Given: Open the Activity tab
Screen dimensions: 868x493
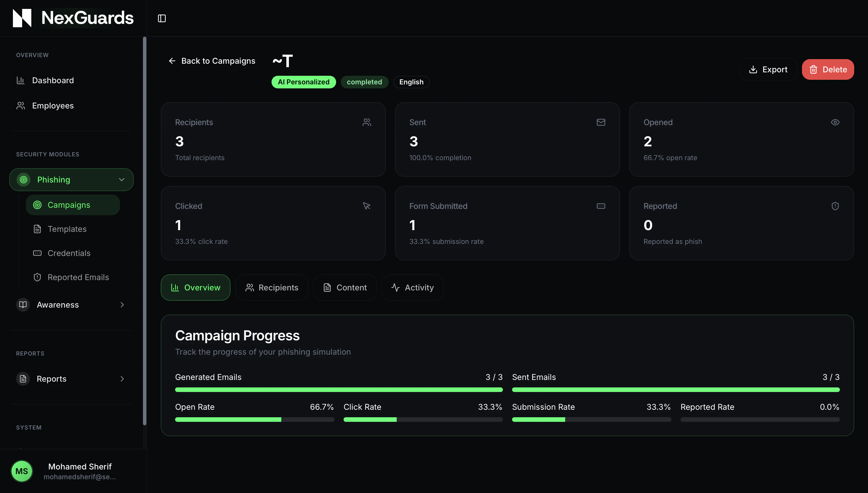Looking at the screenshot, I should pos(412,288).
